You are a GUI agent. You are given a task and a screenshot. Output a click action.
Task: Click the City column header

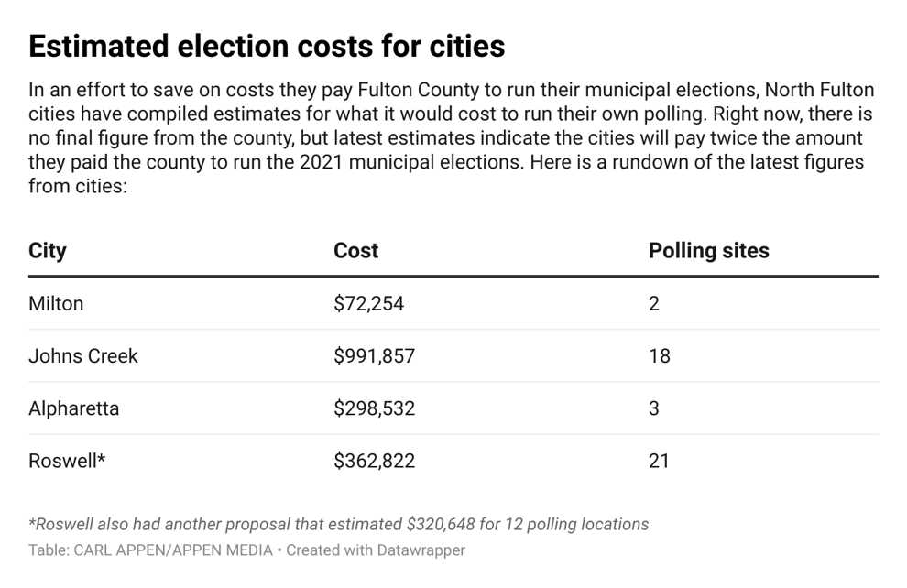click(x=48, y=251)
